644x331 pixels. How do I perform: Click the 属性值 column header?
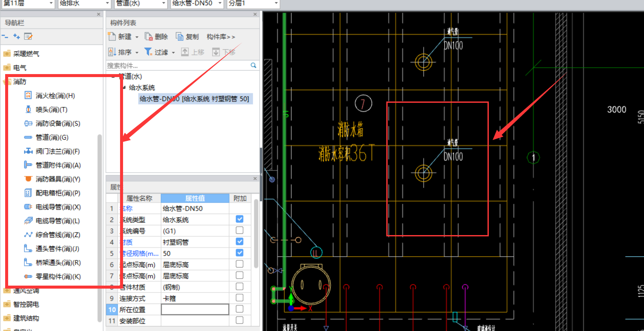[x=195, y=198]
